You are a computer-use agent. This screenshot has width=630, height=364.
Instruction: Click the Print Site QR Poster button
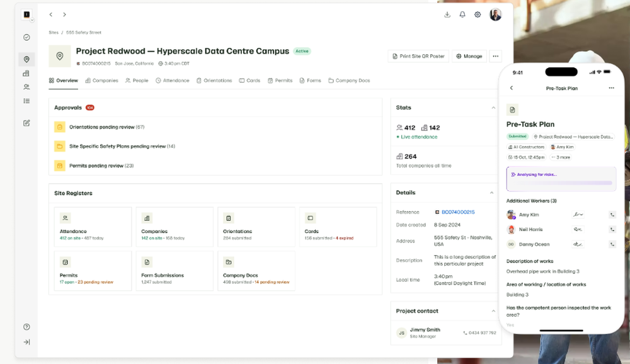point(418,56)
